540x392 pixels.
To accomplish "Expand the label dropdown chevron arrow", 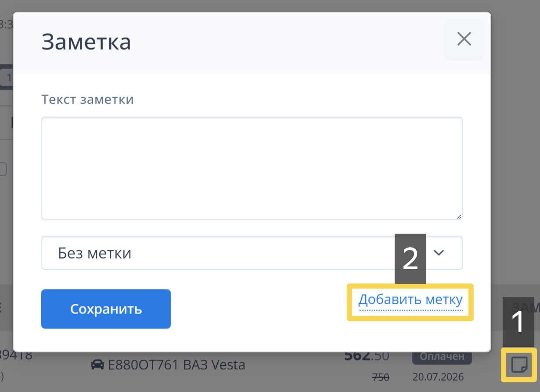I will (x=439, y=252).
